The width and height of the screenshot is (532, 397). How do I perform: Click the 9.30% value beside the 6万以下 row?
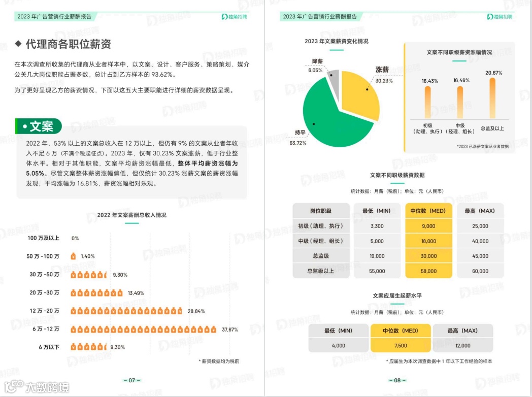click(117, 347)
